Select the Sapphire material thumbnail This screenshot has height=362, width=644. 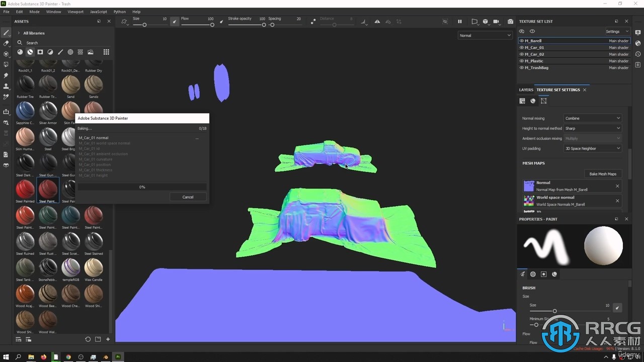25,111
